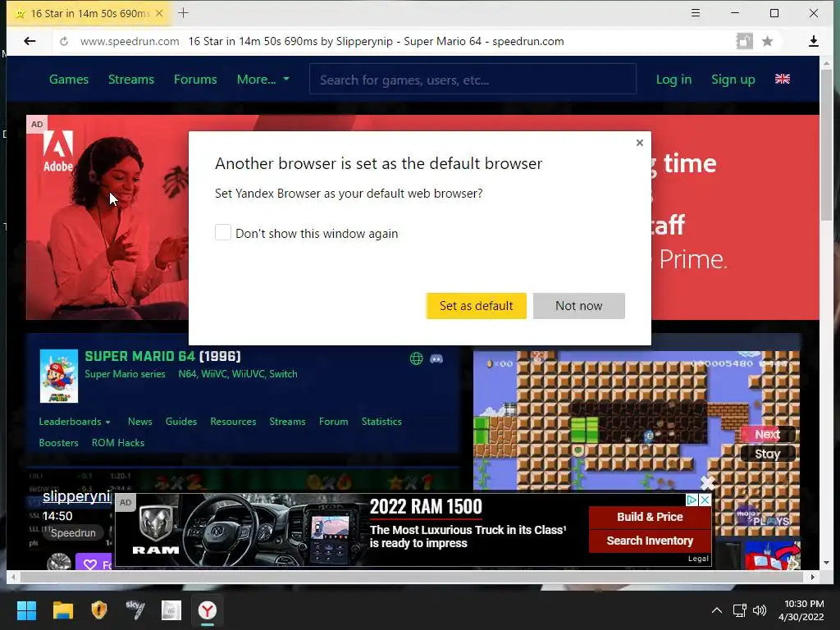Image resolution: width=840 pixels, height=630 pixels.
Task: Open the Super Mario 64 website globe icon
Action: 416,358
